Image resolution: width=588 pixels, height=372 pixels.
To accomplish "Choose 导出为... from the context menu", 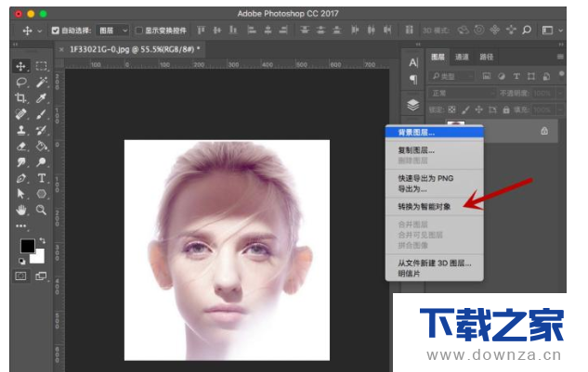I will [x=434, y=189].
